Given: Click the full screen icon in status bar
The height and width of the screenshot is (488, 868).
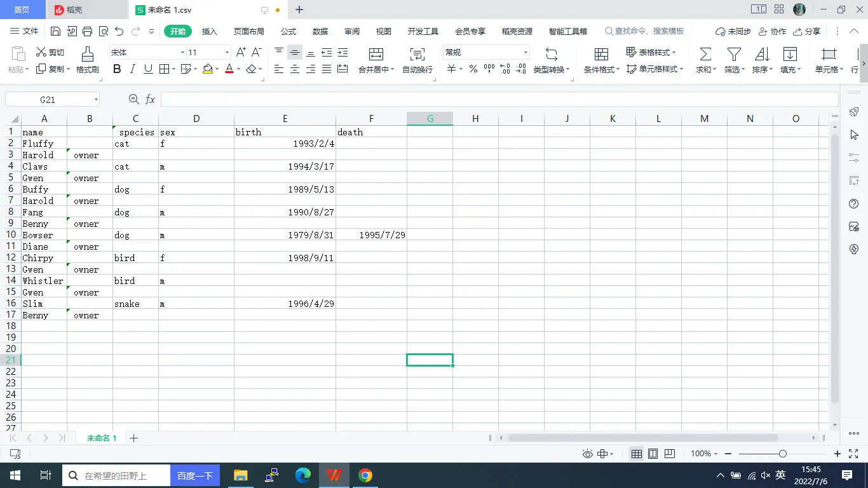Looking at the screenshot, I should tap(853, 454).
